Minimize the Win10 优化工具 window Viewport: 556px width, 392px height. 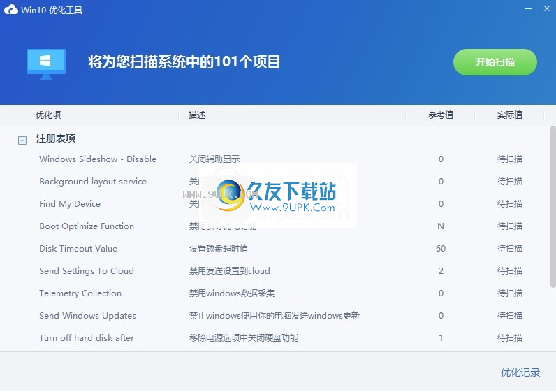coord(529,8)
